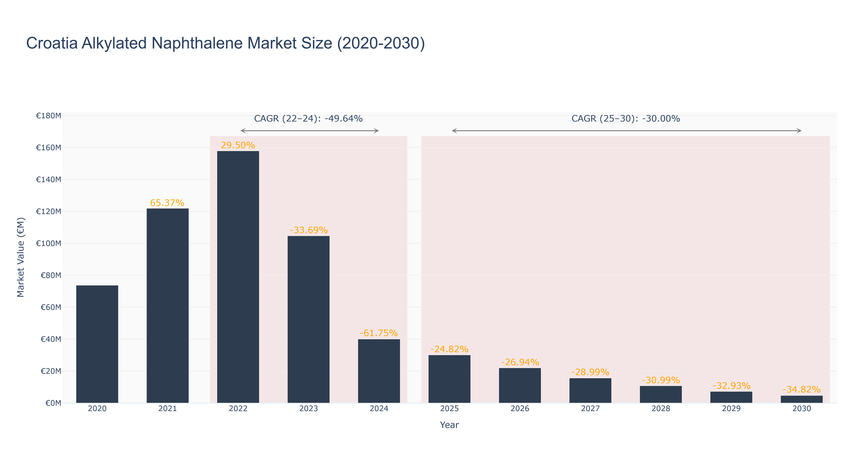Click the 2030 x-axis label

[802, 409]
